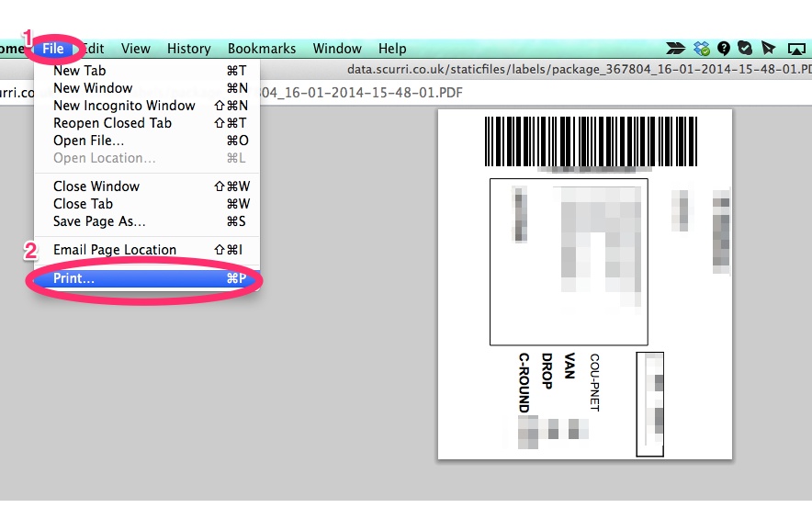Open the Window menu
The image size is (812, 519).
click(337, 49)
